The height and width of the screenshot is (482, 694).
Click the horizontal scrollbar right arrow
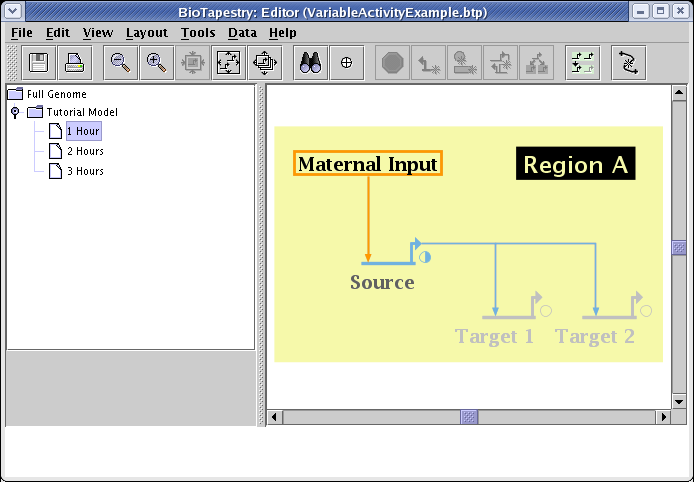(x=663, y=416)
